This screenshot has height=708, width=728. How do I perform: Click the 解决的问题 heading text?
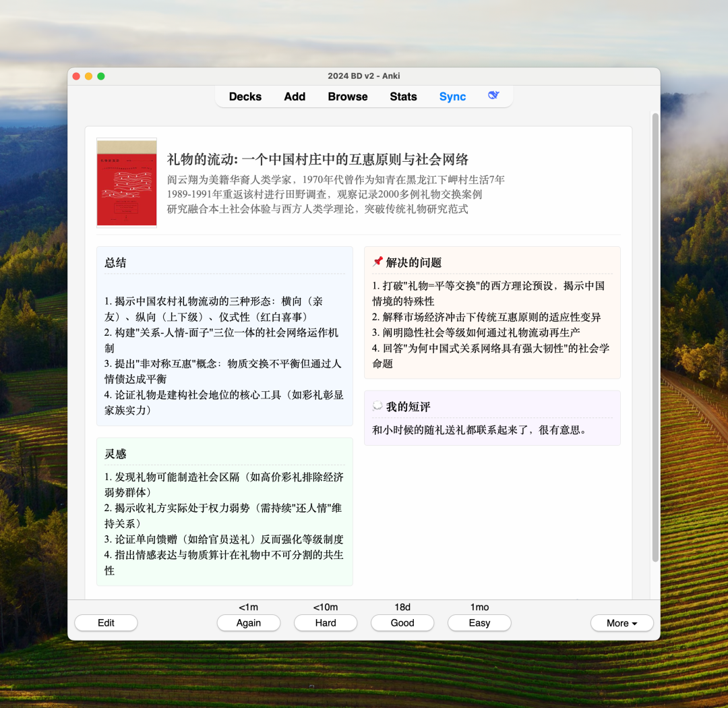(x=414, y=262)
